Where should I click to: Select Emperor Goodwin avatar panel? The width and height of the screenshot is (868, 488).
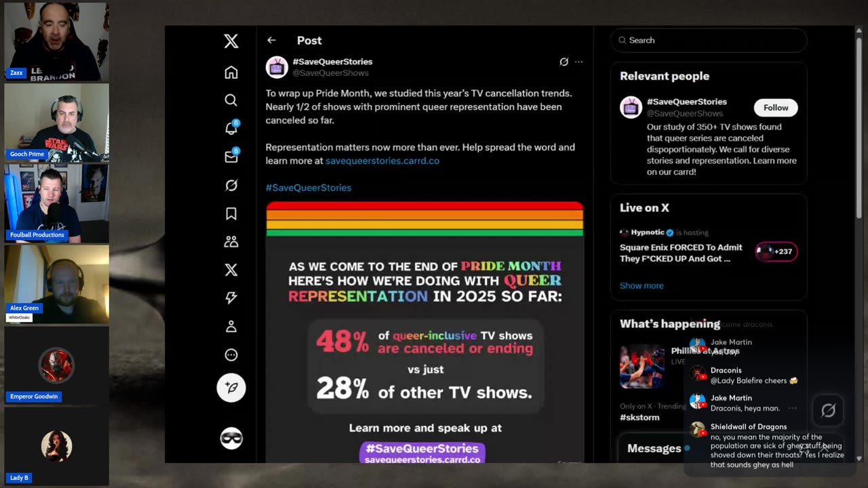point(56,365)
